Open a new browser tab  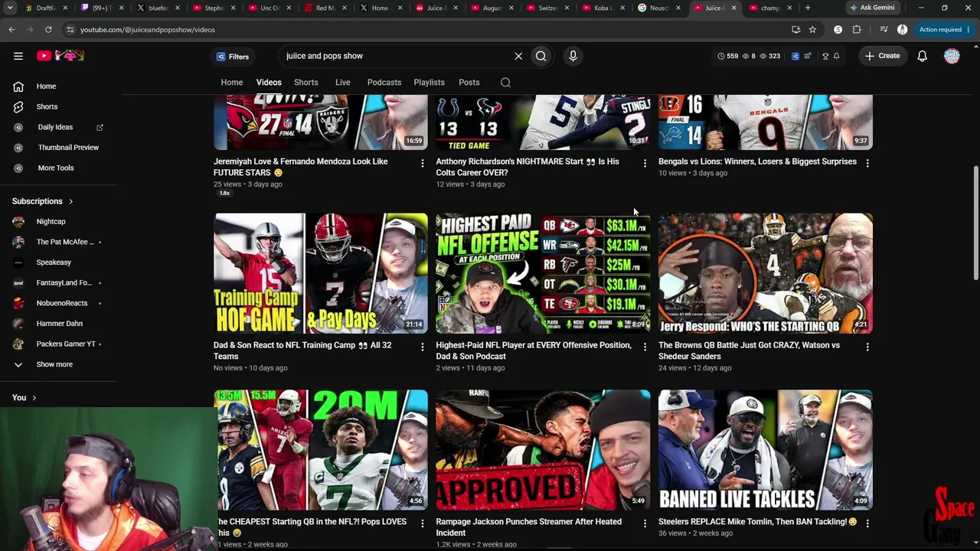coord(808,8)
